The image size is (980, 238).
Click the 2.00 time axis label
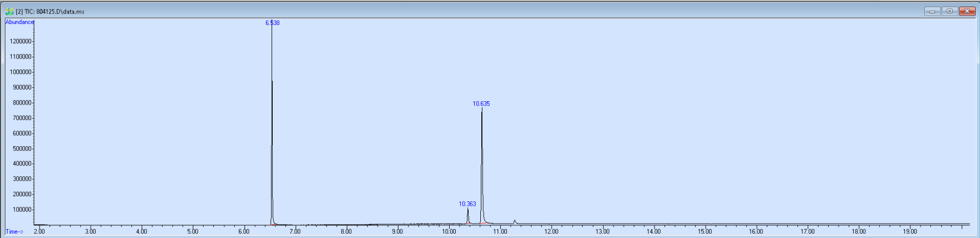pyautogui.click(x=39, y=231)
